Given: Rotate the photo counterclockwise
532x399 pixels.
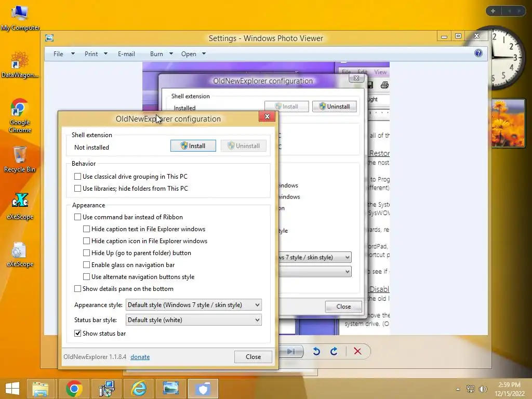Looking at the screenshot, I should coord(316,351).
